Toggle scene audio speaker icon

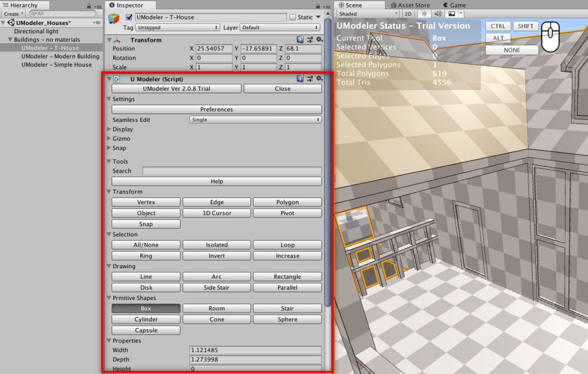pyautogui.click(x=438, y=14)
